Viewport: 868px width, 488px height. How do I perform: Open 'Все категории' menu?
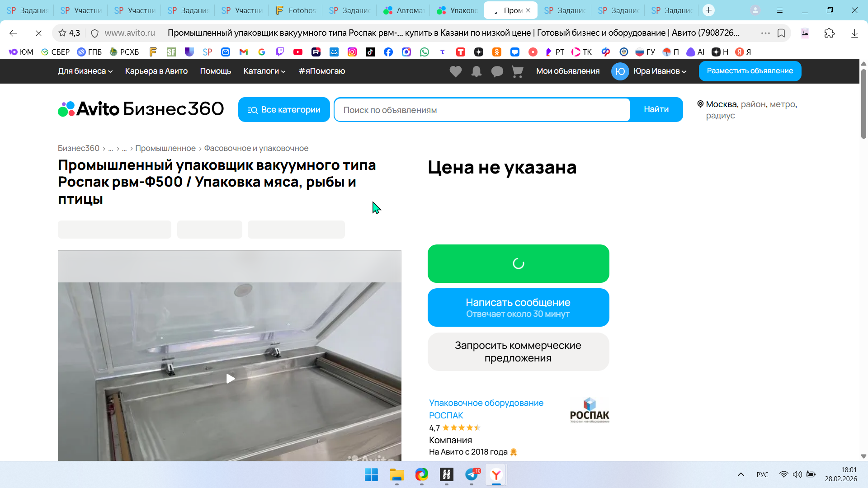[x=284, y=110]
